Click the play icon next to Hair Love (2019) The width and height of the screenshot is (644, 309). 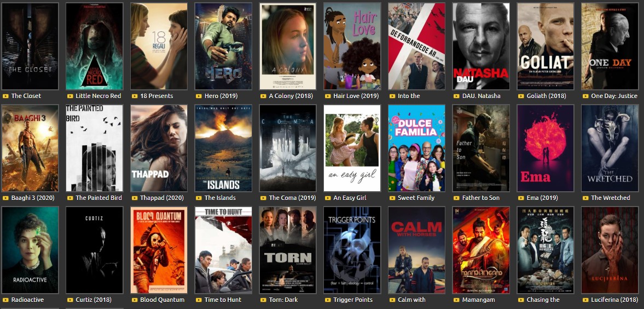tap(328, 96)
